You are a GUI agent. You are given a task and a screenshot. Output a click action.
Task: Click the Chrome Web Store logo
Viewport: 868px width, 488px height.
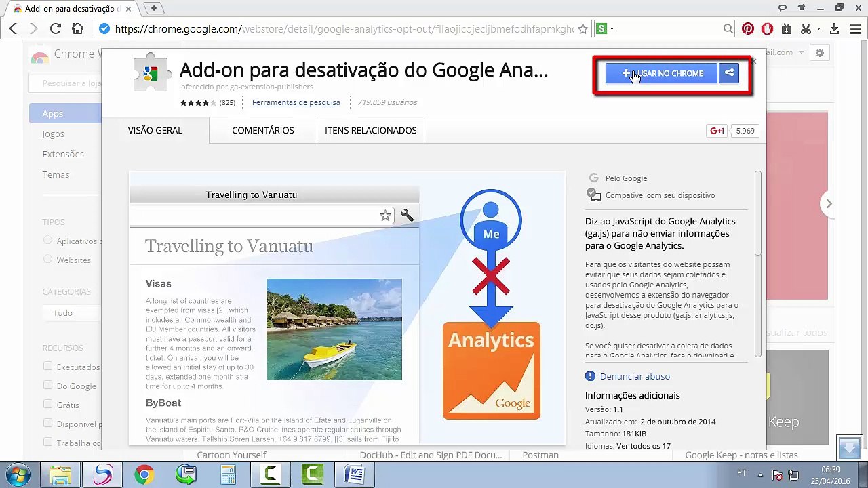[x=40, y=57]
